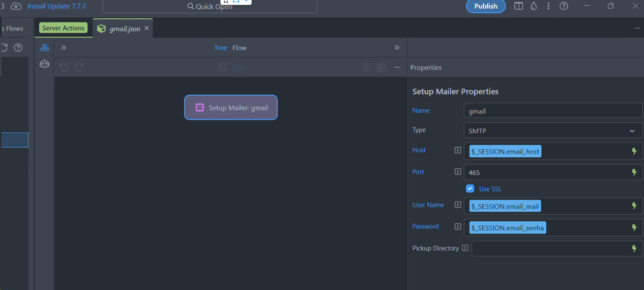The image size is (644, 290).
Task: Click Install Update 7.7.7 link
Action: pos(56,6)
